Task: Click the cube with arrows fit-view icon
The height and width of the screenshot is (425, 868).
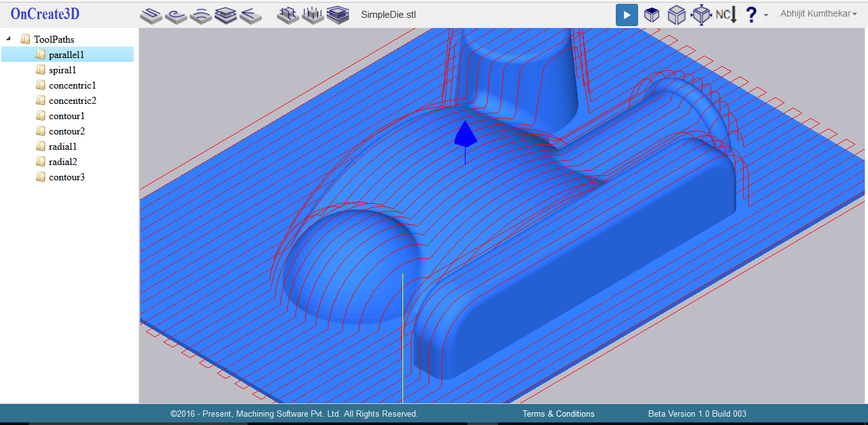Action: (x=701, y=15)
